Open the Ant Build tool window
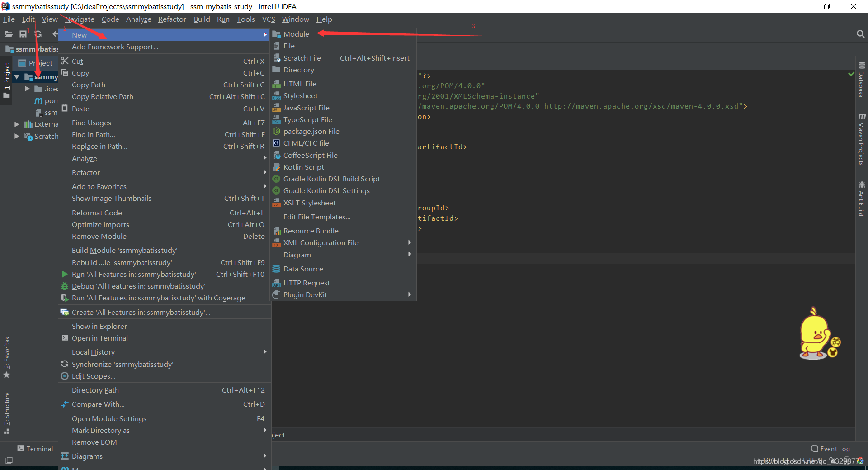The height and width of the screenshot is (470, 868). pyautogui.click(x=861, y=199)
